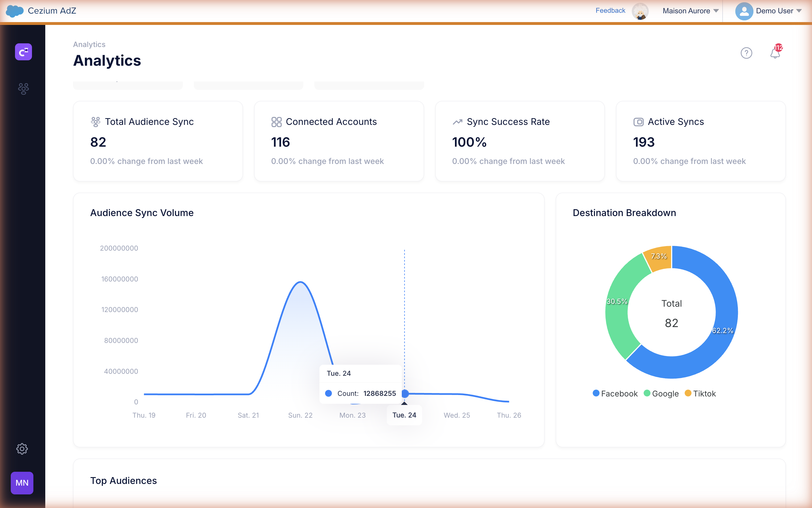Viewport: 812px width, 508px height.
Task: Open the Audiences icon in the sidebar
Action: pos(23,89)
